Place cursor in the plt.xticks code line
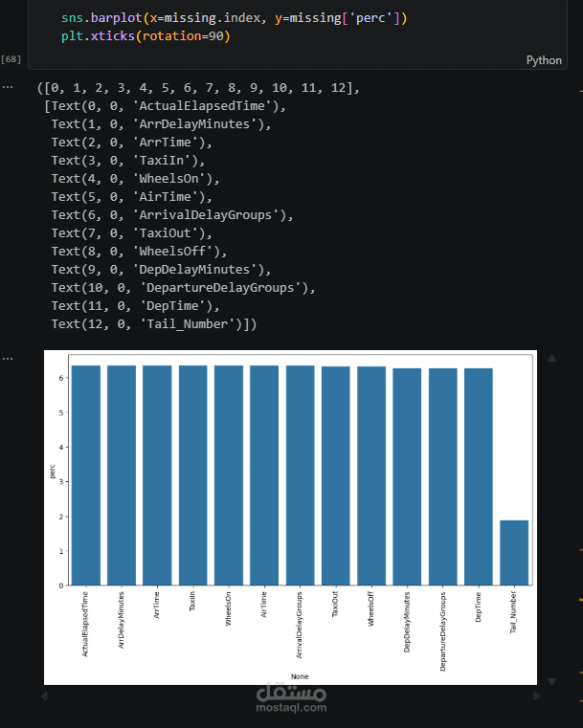This screenshot has width=583, height=728. click(146, 35)
